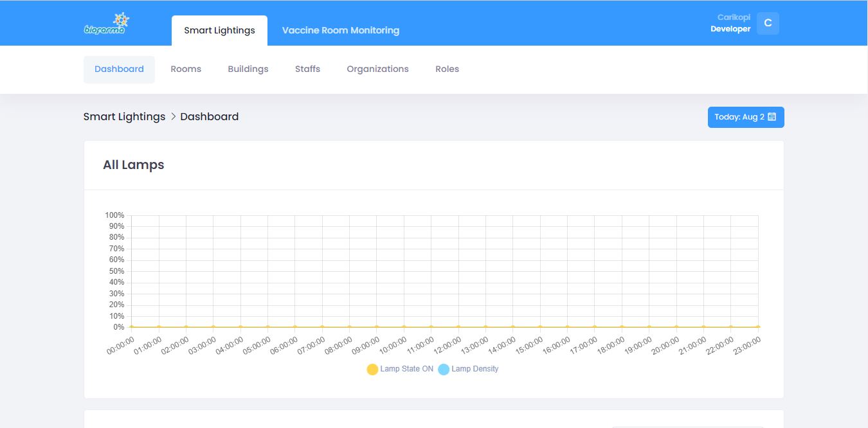The height and width of the screenshot is (428, 868).
Task: Select the Smart Lightings top tab
Action: [219, 30]
